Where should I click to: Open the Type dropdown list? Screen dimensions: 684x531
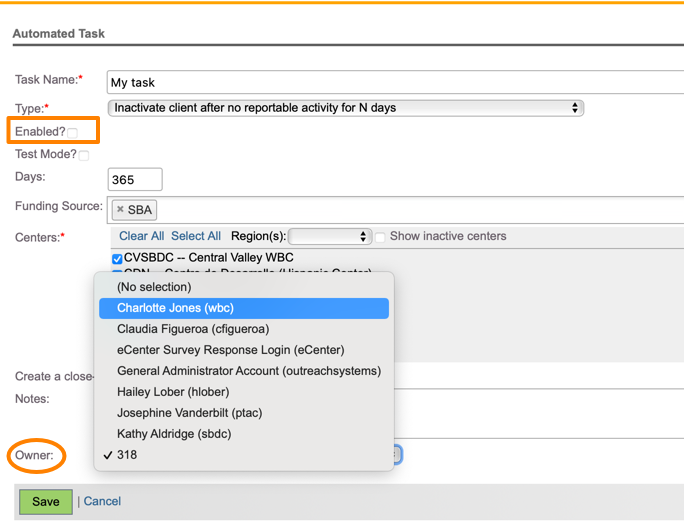click(345, 108)
